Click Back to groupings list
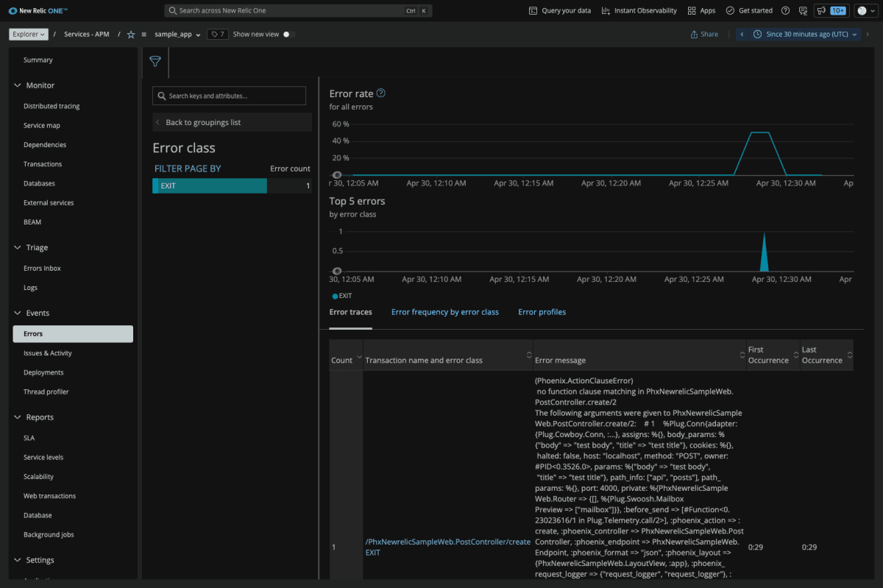 232,122
